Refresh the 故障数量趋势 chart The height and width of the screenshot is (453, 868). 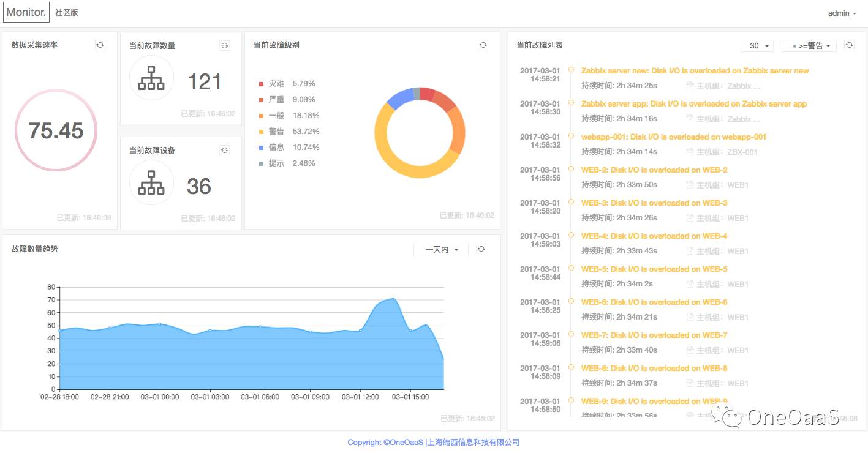(x=481, y=249)
